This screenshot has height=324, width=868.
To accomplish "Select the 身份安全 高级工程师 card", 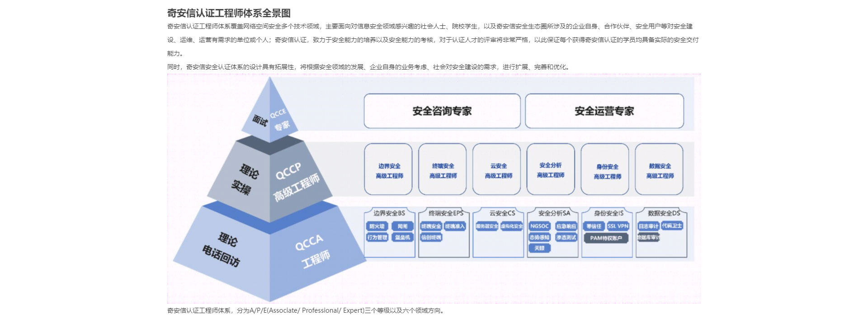I will tap(605, 169).
